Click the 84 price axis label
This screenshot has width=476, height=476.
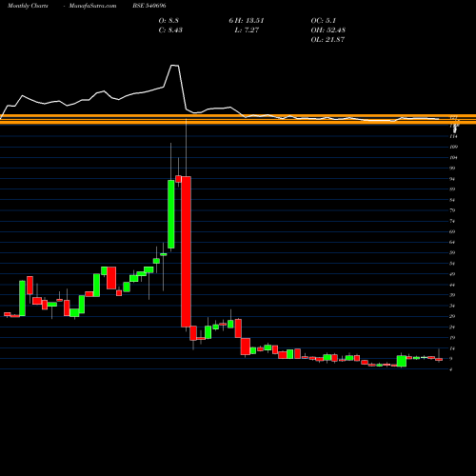click(x=452, y=200)
